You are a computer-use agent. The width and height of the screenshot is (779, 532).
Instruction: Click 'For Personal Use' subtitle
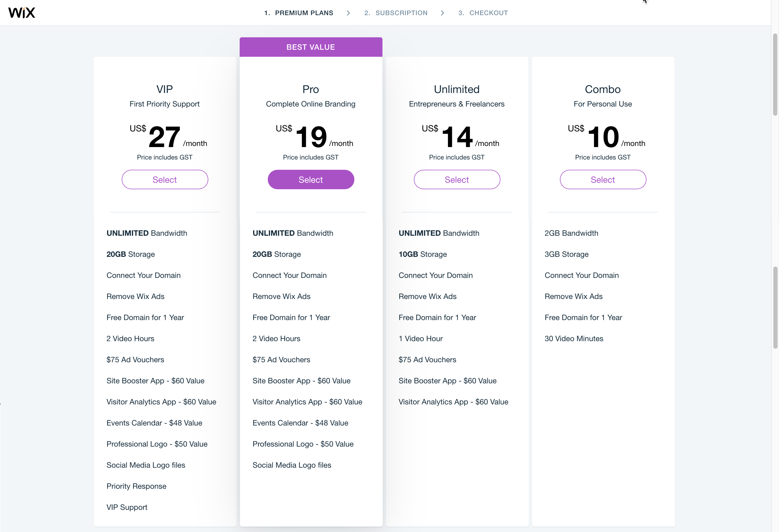[x=603, y=104]
